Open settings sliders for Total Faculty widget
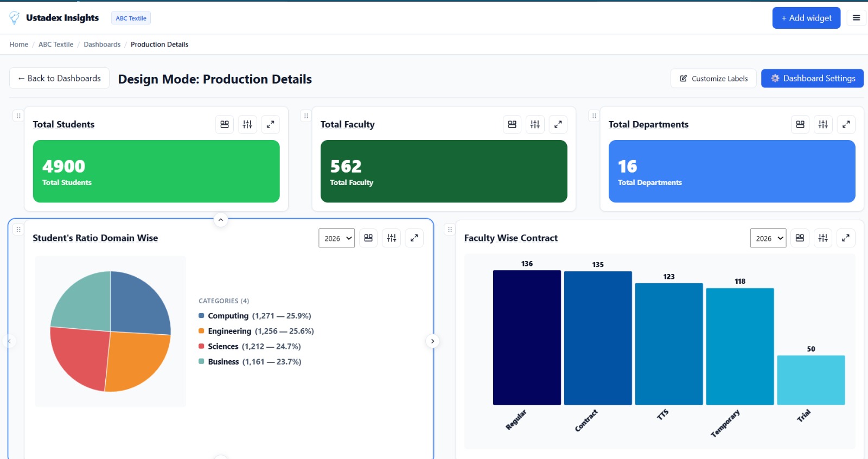Viewport: 868px width, 459px height. pos(535,124)
